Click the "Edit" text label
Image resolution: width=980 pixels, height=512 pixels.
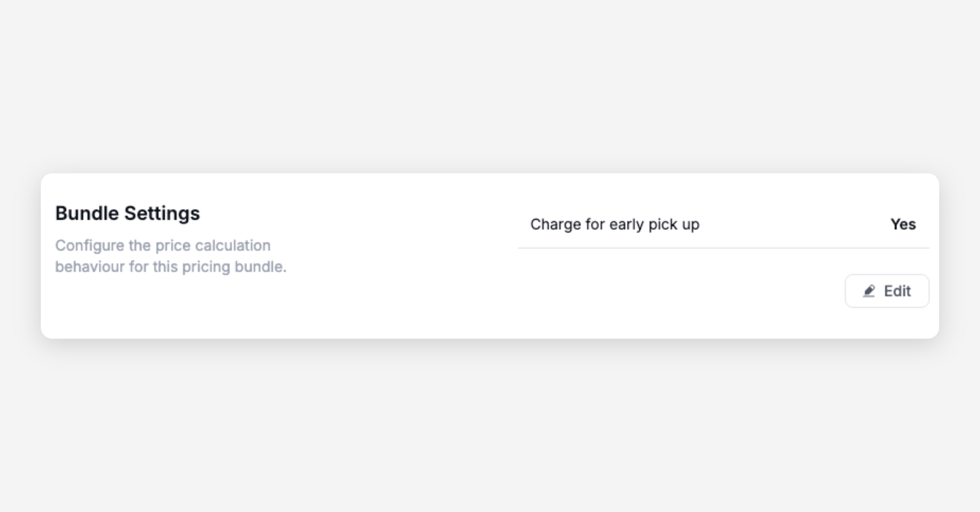point(897,291)
